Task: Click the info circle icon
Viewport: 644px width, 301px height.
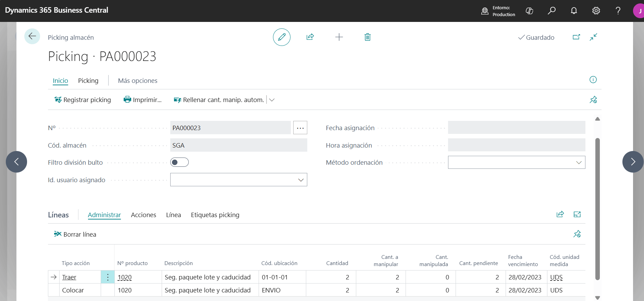Action: coord(593,80)
